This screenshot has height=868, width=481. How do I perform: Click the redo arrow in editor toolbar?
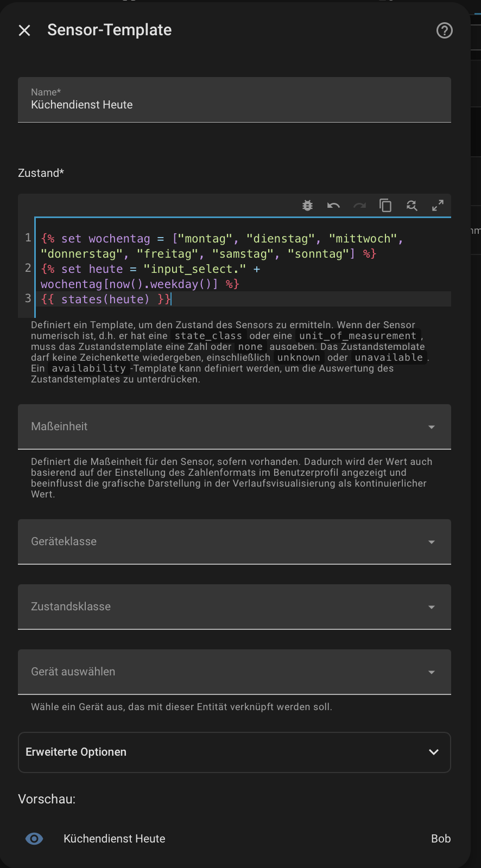[x=359, y=206]
